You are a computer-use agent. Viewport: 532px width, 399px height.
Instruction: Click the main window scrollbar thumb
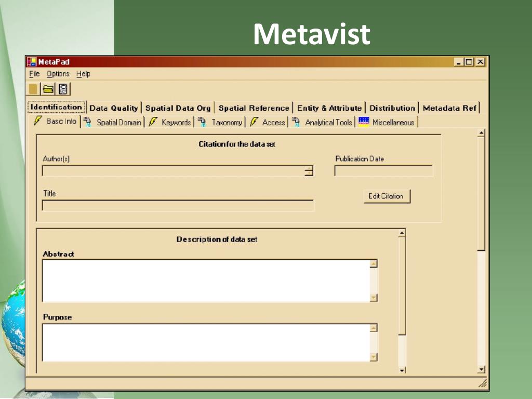(481, 194)
